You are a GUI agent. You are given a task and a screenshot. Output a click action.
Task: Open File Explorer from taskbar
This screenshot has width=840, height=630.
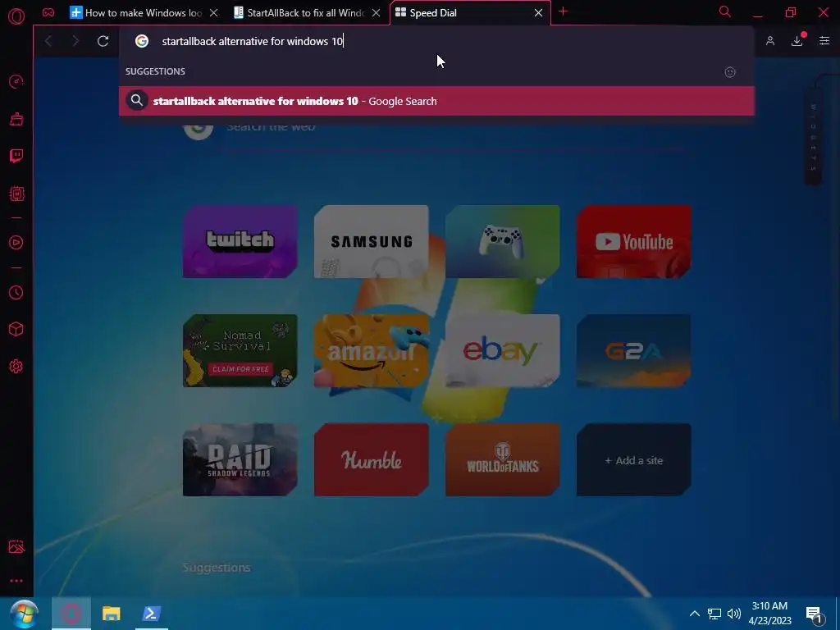click(112, 614)
